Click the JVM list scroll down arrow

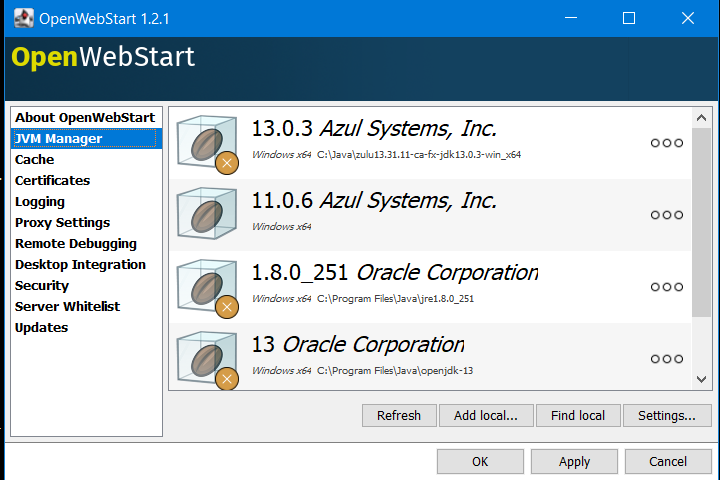coord(701,379)
